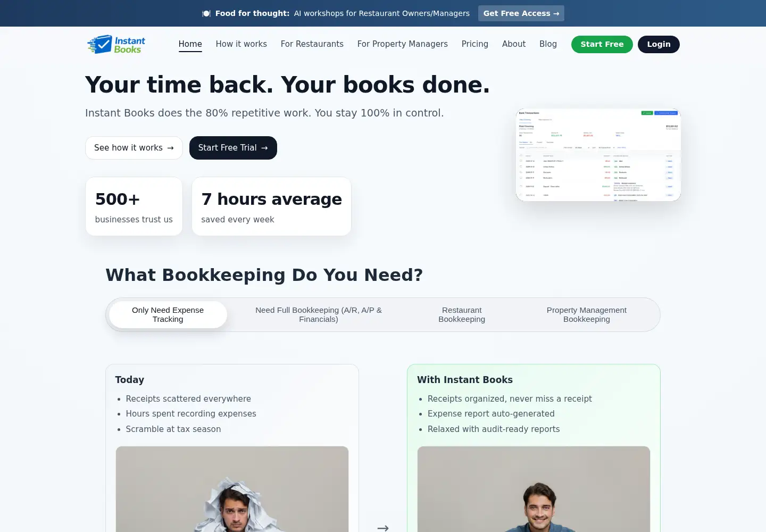Screen dimensions: 766x532
Task: Click 'Relaxed with audit-ready reports' text
Action: point(494,429)
